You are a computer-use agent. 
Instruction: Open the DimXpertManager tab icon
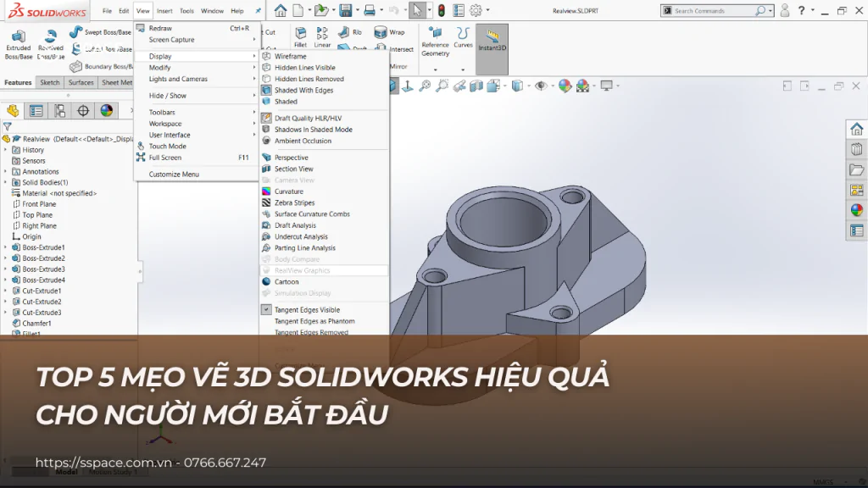83,111
